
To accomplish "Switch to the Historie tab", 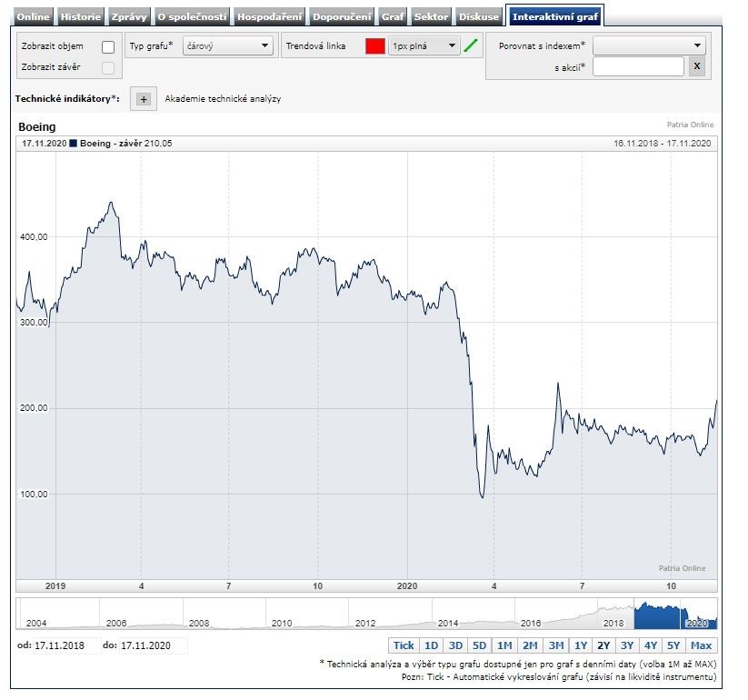I will (x=82, y=16).
